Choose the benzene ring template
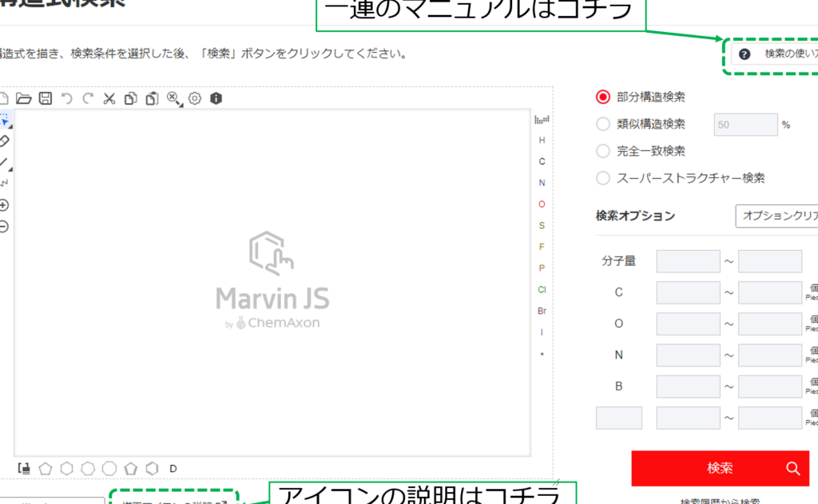The width and height of the screenshot is (818, 504). 152,469
